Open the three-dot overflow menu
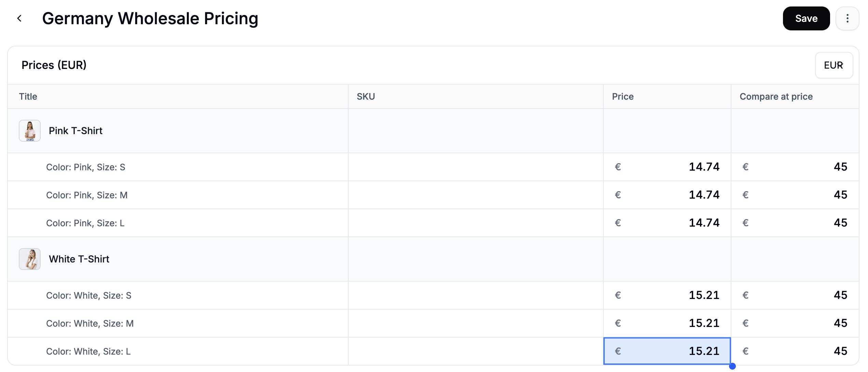Image resolution: width=868 pixels, height=372 pixels. point(847,18)
